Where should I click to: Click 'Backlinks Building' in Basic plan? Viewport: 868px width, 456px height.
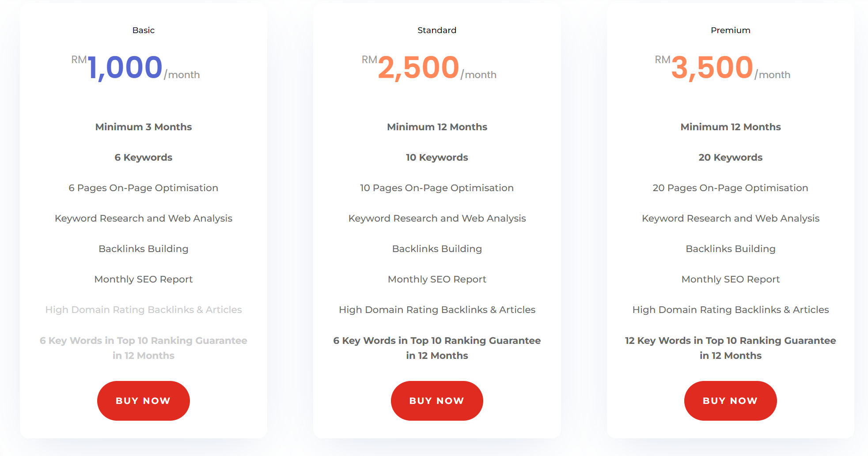[x=144, y=249]
